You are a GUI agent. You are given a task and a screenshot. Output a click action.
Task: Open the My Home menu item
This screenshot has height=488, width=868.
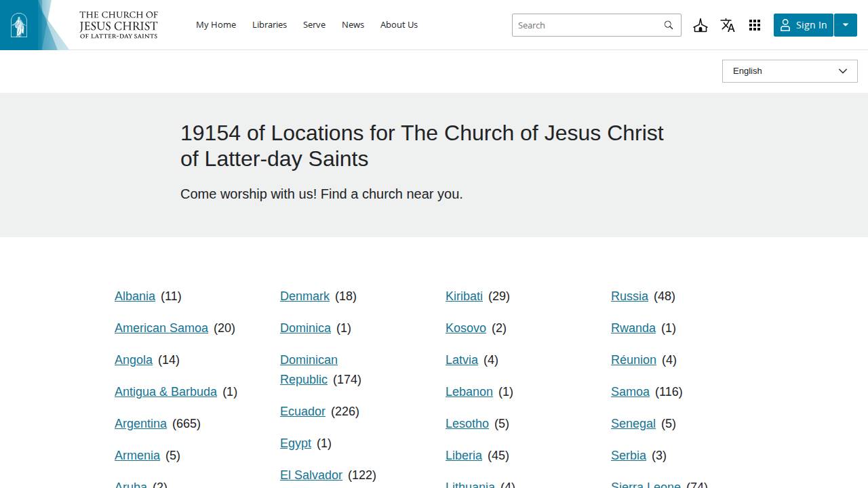(x=216, y=24)
